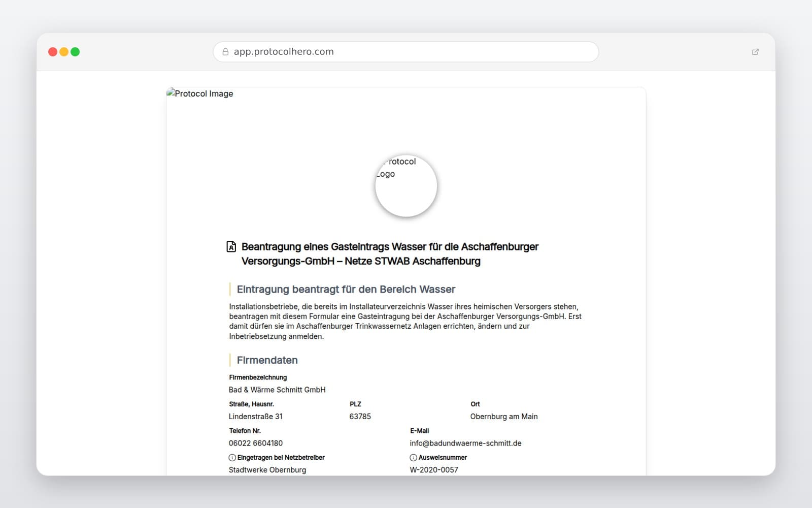812x508 pixels.
Task: Click the 'PLZ' field label
Action: 355,404
